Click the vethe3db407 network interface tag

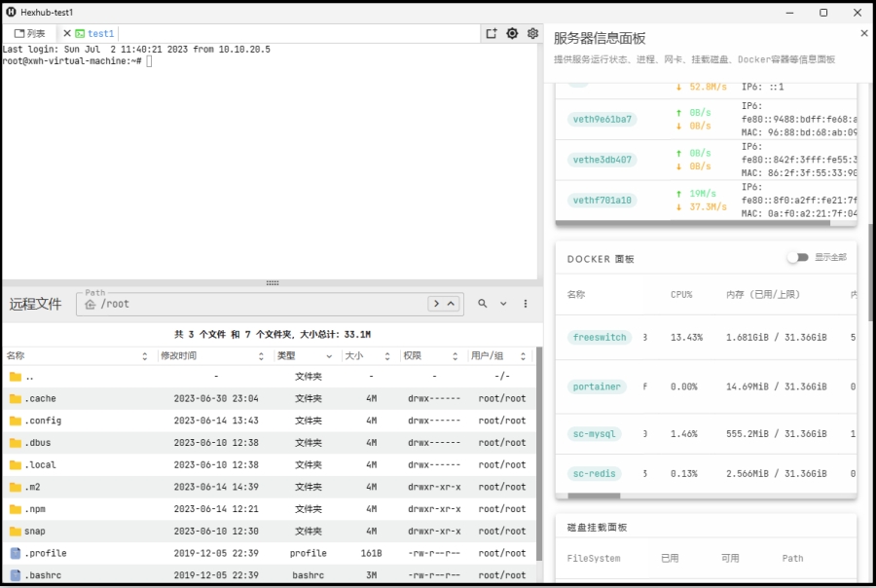tap(602, 160)
